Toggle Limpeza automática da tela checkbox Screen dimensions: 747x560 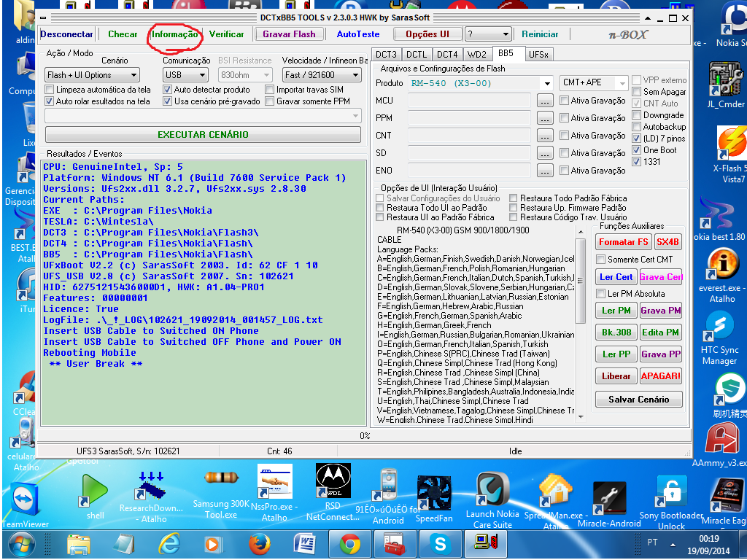point(49,90)
